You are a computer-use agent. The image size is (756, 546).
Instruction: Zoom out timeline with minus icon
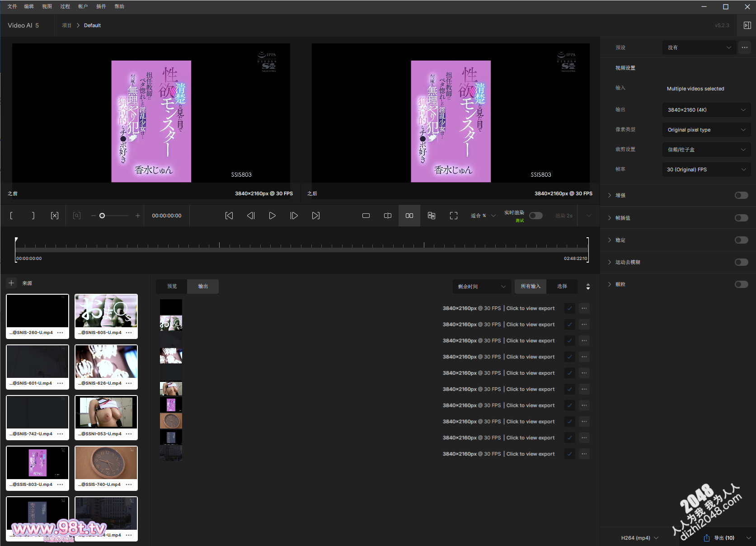click(x=93, y=216)
